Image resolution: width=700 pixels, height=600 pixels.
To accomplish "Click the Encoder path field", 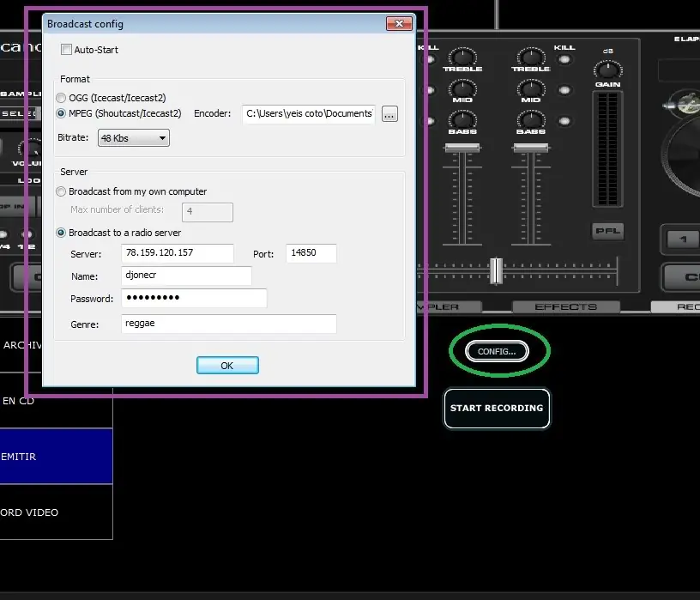I will click(x=309, y=114).
